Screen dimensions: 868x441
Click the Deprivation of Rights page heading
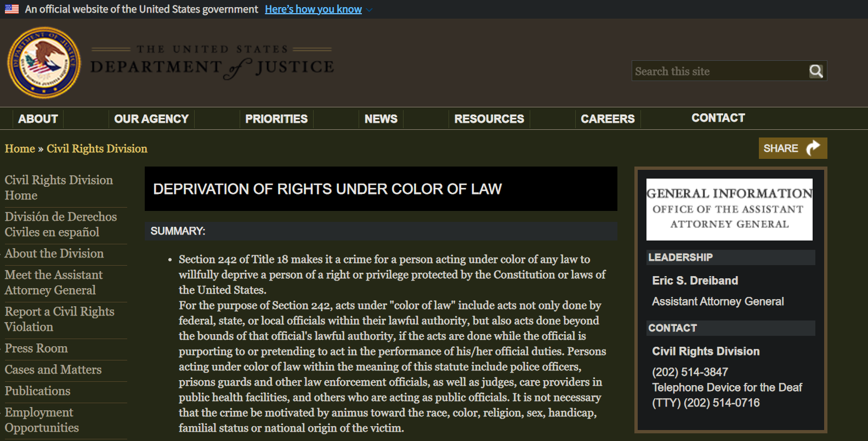(x=327, y=189)
